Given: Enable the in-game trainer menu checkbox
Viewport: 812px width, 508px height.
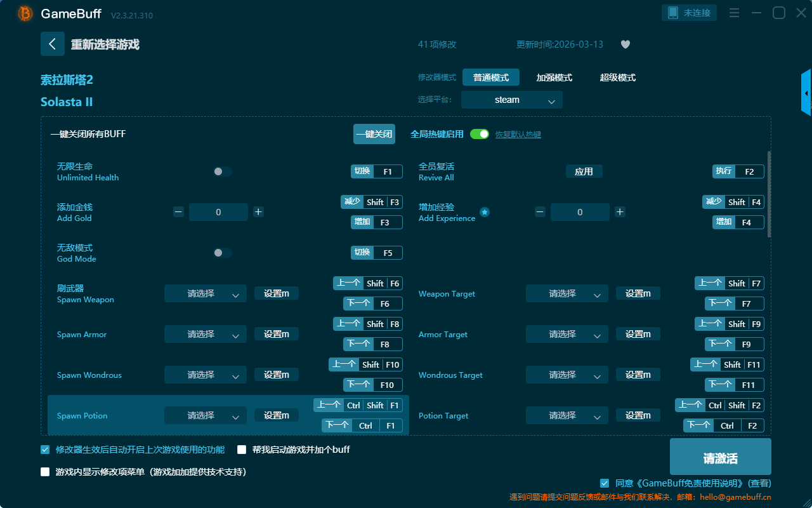Looking at the screenshot, I should click(x=45, y=472).
